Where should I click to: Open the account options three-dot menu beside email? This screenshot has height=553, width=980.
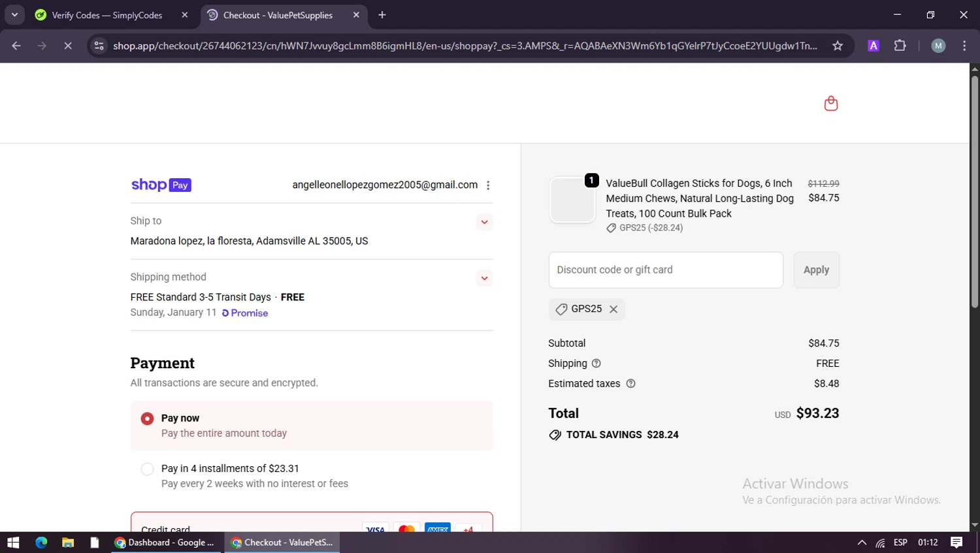488,185
